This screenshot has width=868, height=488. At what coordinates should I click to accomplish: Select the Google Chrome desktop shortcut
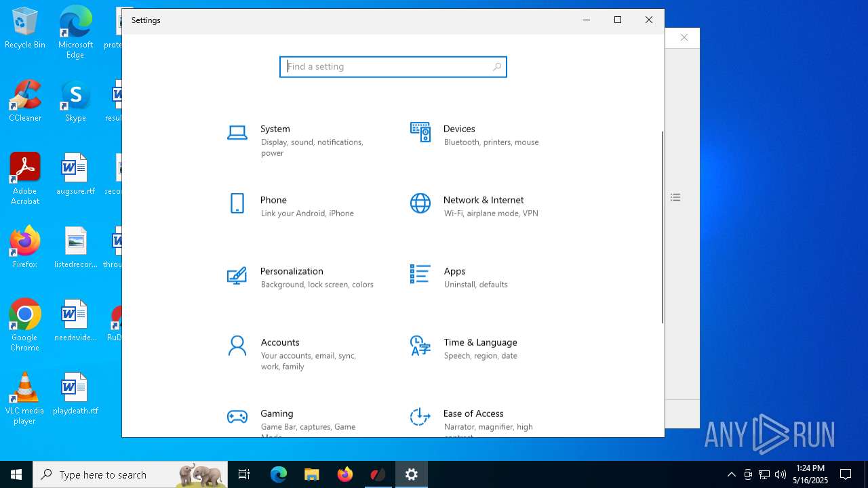click(25, 325)
